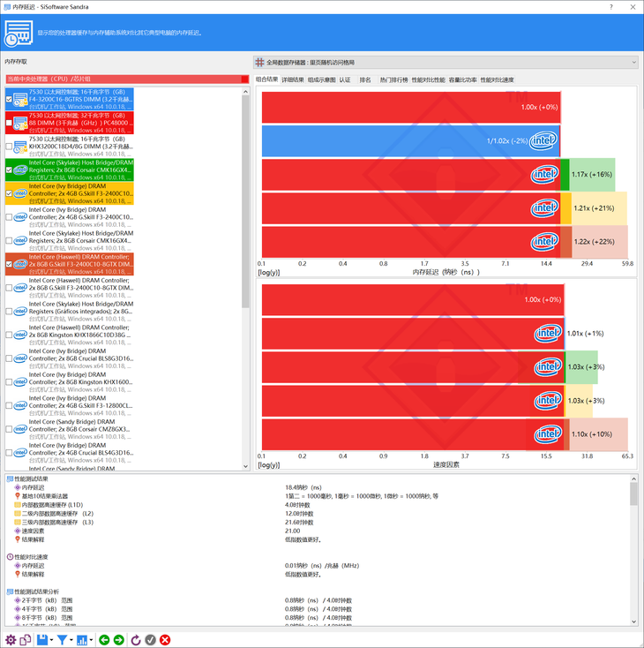
Task: Click the green forward arrow button
Action: 118,639
